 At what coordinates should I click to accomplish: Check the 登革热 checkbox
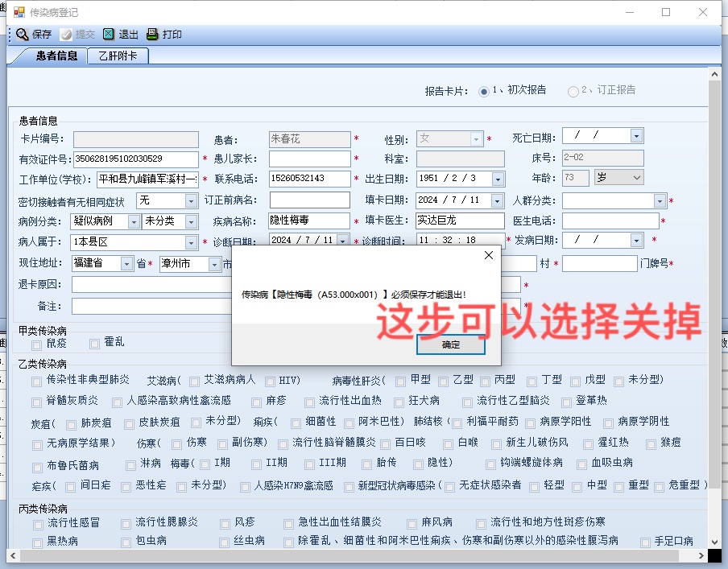tap(566, 402)
